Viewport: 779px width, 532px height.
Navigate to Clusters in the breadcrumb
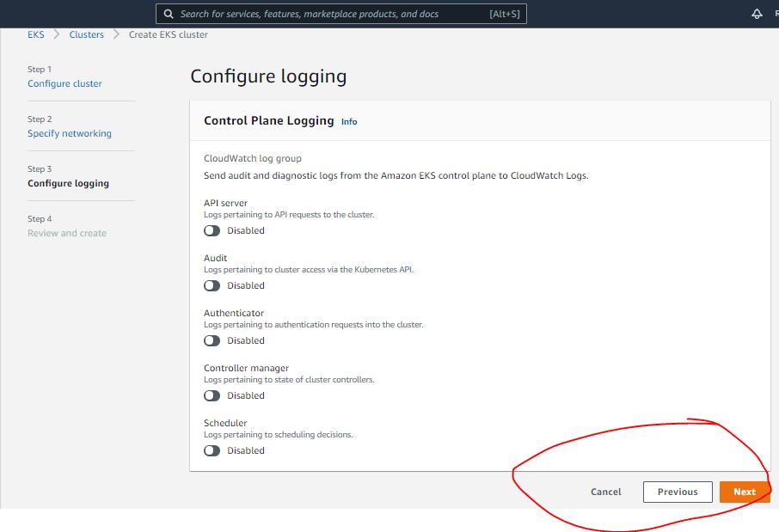(x=87, y=34)
